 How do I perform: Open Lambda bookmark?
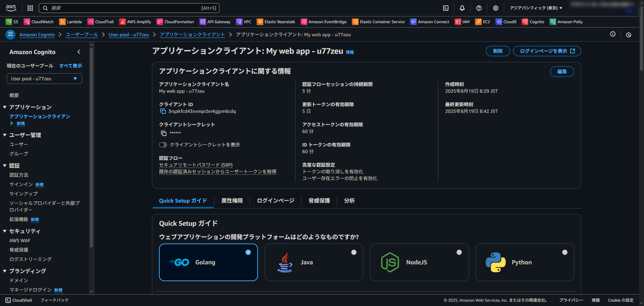[x=70, y=22]
